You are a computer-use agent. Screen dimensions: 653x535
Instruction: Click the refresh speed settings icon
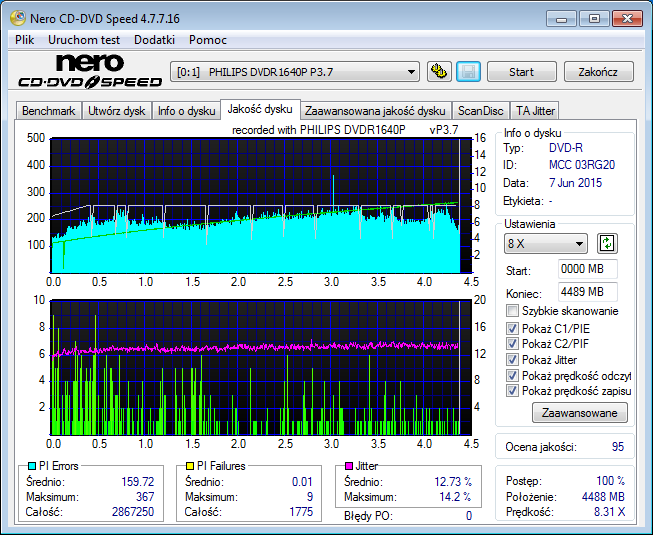click(607, 244)
